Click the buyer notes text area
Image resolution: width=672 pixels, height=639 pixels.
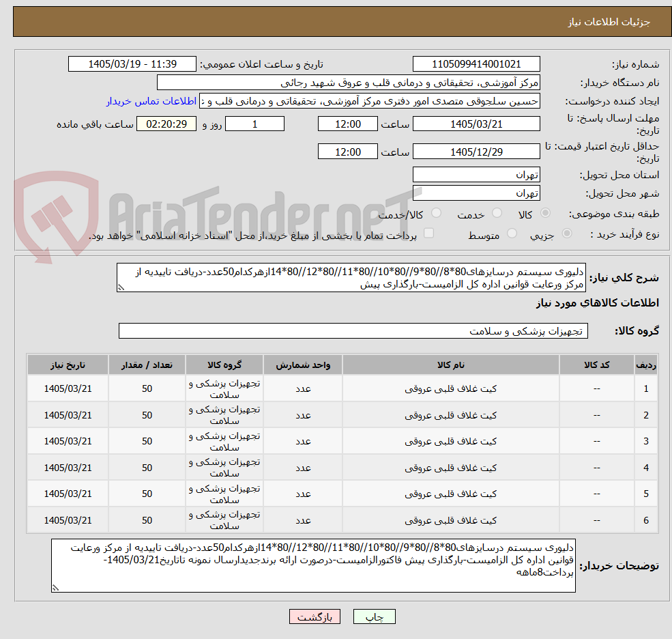tap(313, 566)
